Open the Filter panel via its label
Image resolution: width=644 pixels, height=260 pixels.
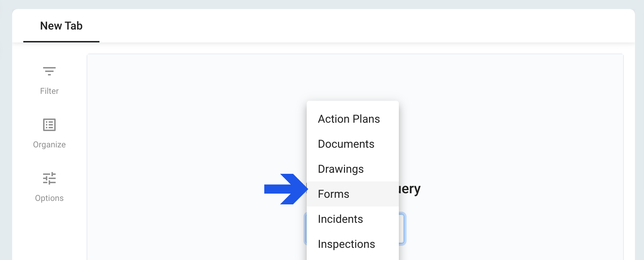pos(49,91)
